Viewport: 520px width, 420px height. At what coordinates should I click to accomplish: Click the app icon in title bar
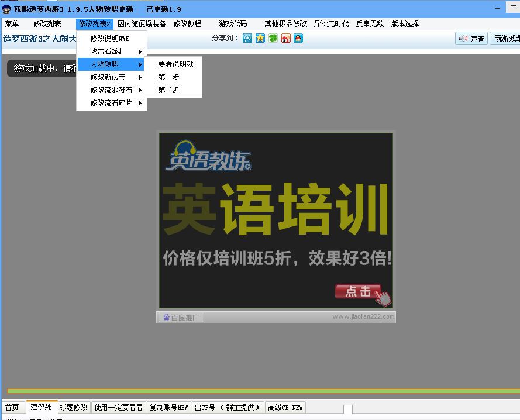click(6, 9)
